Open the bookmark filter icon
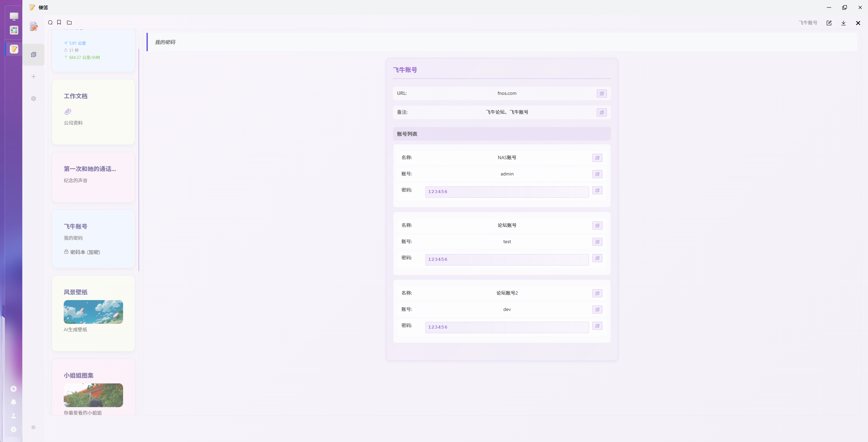 (x=59, y=22)
